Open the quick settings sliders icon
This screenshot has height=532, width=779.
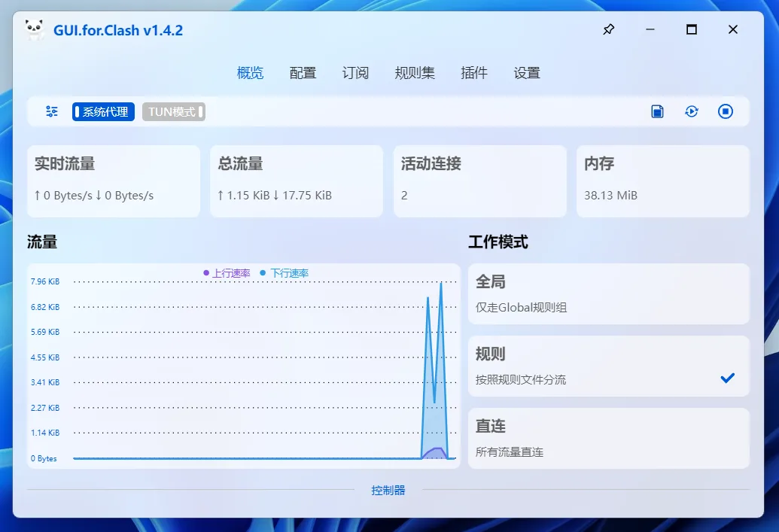coord(50,111)
